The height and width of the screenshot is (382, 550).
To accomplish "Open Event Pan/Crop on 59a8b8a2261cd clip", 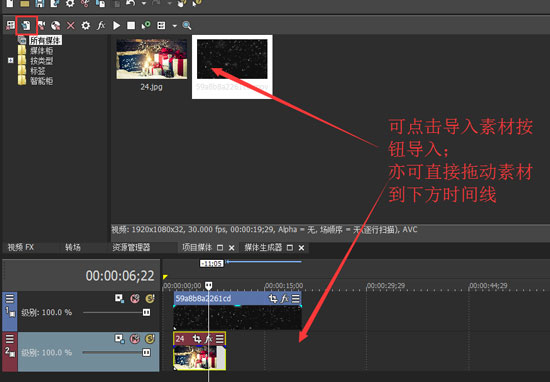I will coord(273,299).
